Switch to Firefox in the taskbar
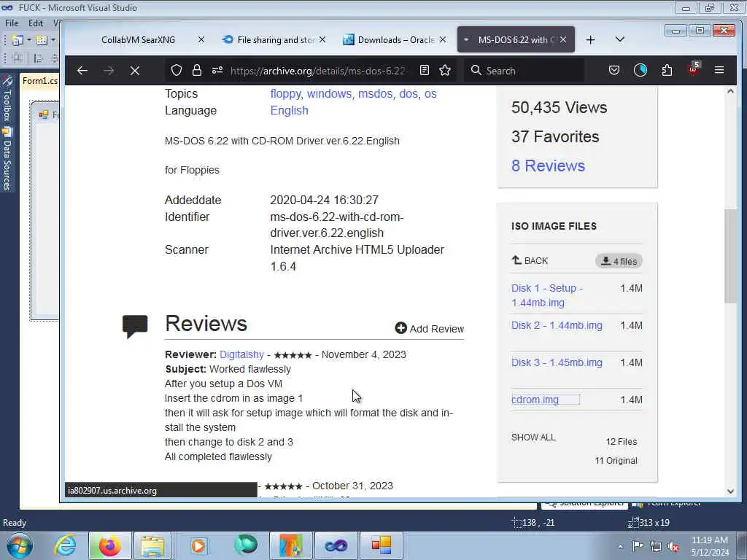Screen dimensions: 747x560 coord(110,545)
